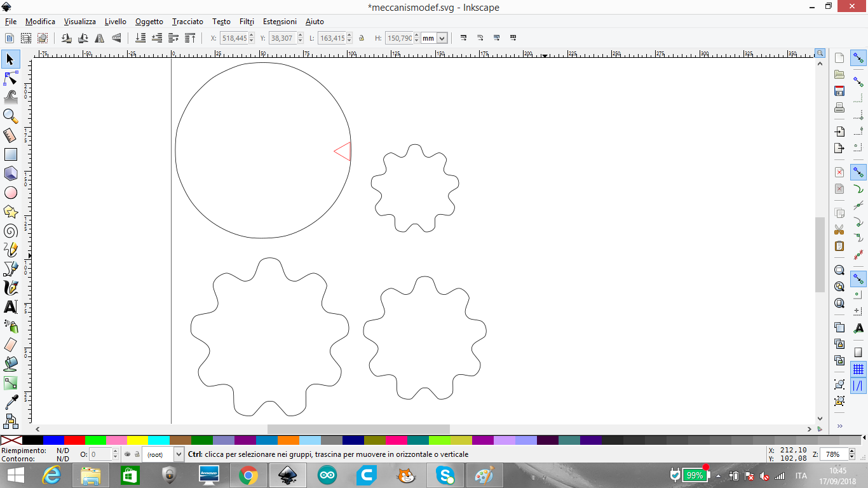Select the Node edit tool
868x488 pixels.
point(10,78)
